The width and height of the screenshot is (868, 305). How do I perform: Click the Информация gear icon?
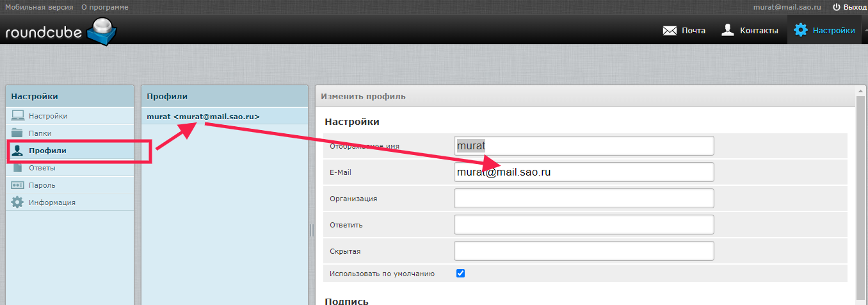coord(18,202)
